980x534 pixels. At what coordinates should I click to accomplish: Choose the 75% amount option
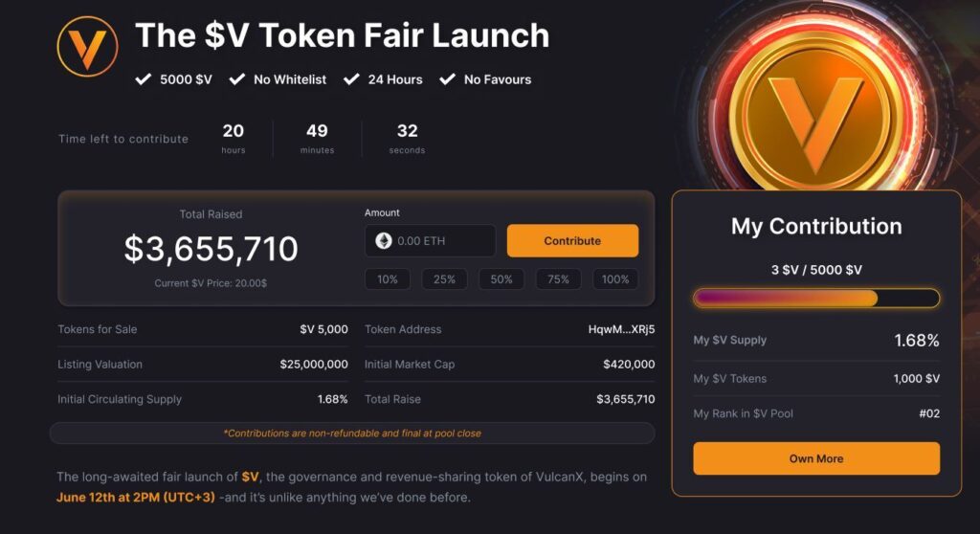pyautogui.click(x=558, y=279)
